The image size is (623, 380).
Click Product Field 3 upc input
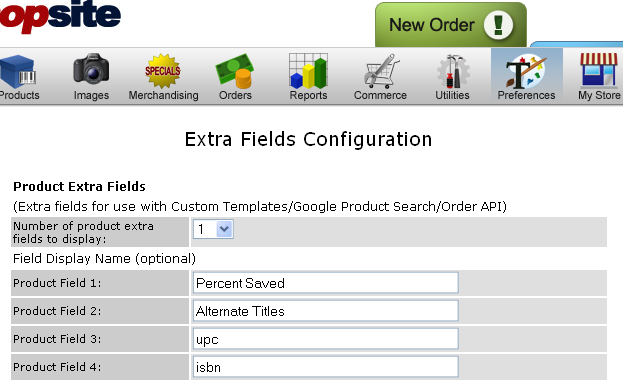325,339
